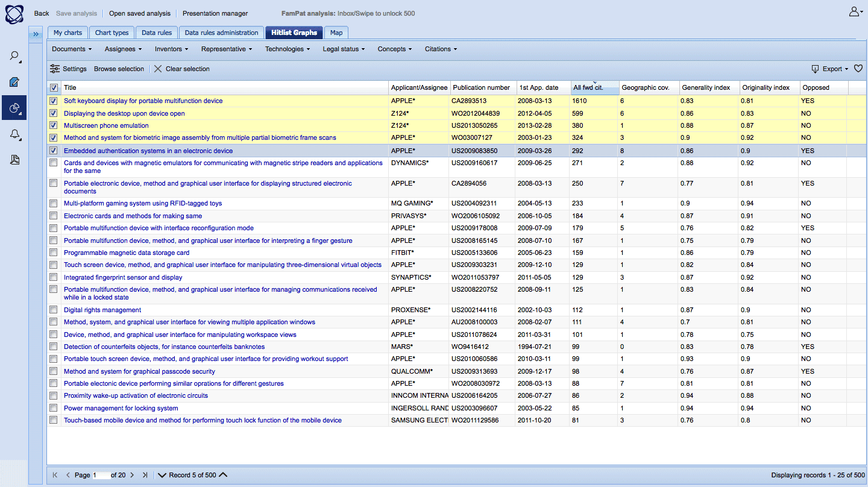Open user account icon menu
868x487 pixels.
click(x=855, y=11)
